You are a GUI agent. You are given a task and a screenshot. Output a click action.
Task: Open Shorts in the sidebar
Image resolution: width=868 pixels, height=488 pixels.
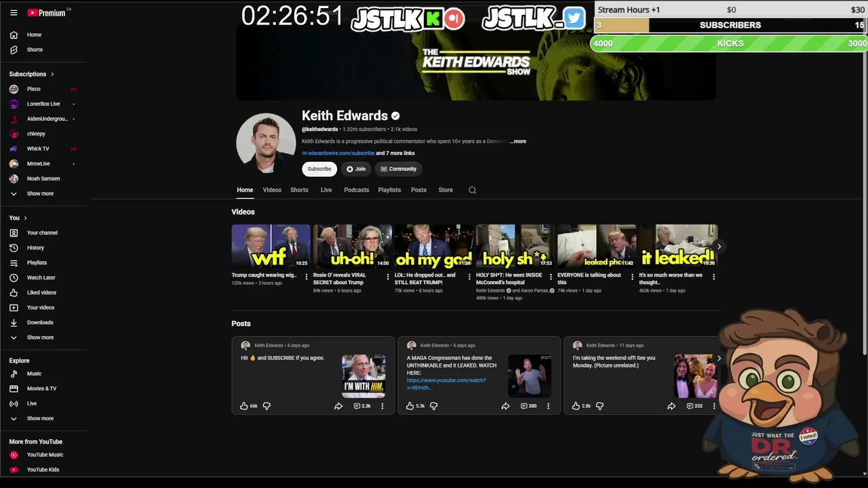[x=35, y=49]
